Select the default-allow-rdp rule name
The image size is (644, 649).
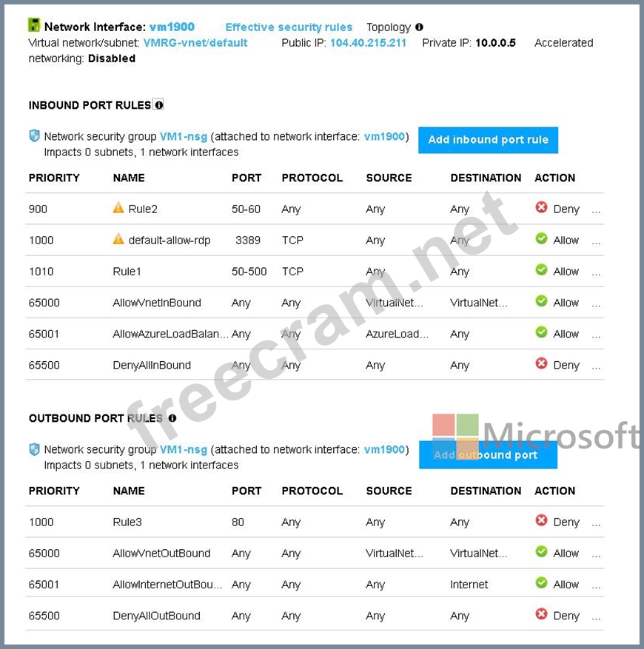[170, 241]
